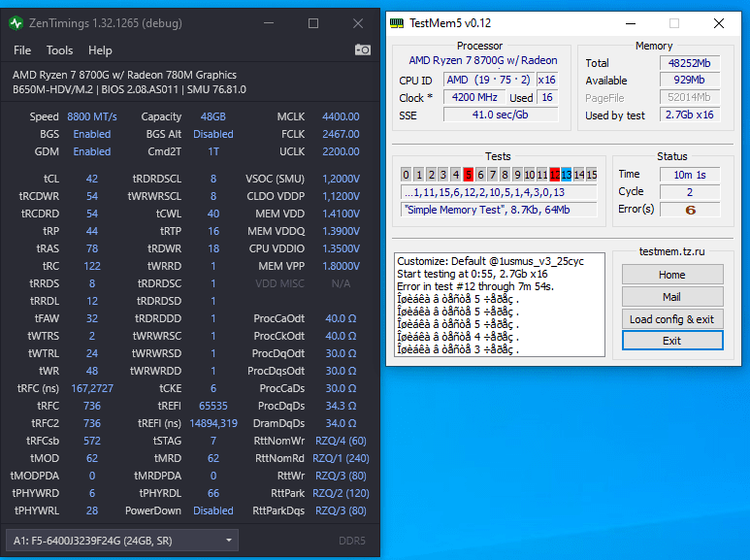750x560 pixels.
Task: Click the BIOS info line B650M-HDV/M.2
Action: [129, 89]
